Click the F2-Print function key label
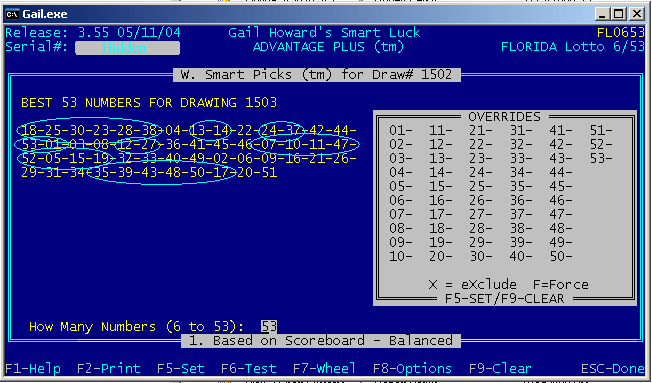 [109, 368]
